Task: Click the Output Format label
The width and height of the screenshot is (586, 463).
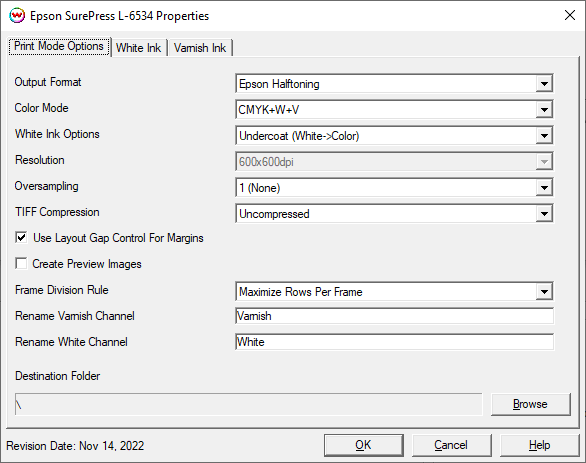Action: (48, 82)
